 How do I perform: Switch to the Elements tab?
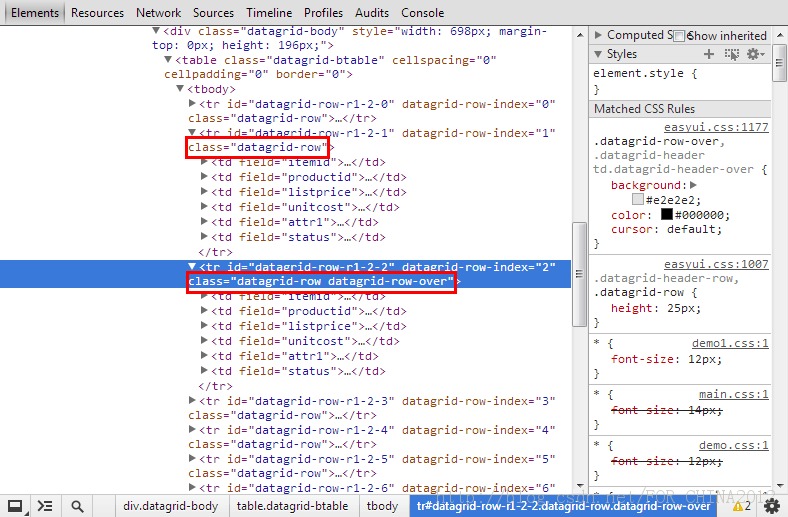tap(35, 13)
